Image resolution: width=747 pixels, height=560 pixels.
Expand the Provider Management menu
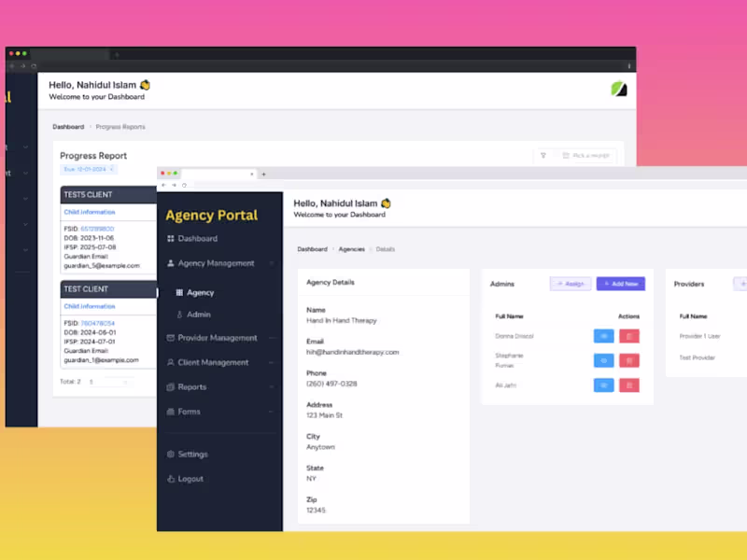[220, 338]
